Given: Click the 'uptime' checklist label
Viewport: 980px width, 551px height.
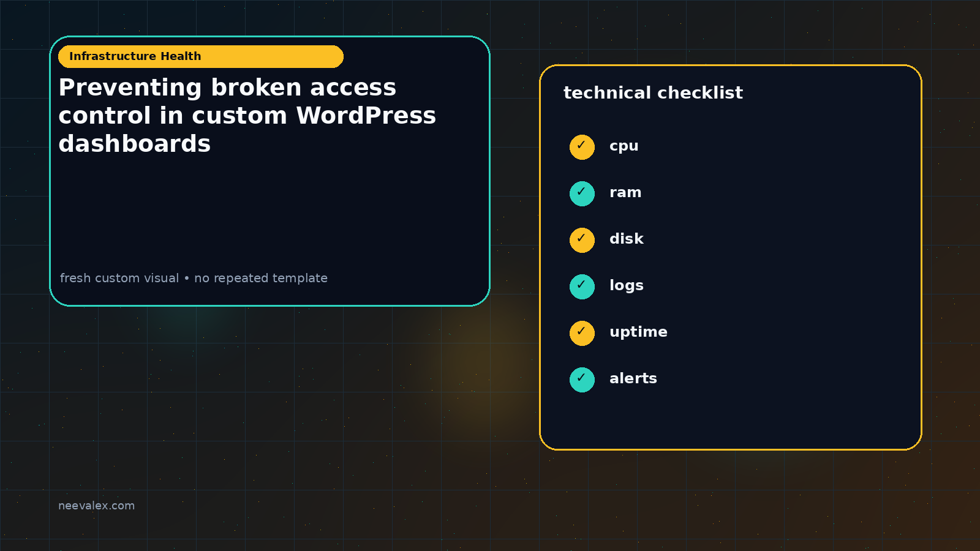Looking at the screenshot, I should [638, 332].
